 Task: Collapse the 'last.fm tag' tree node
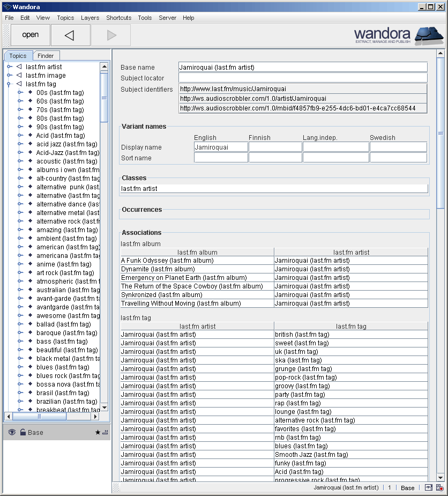tap(10, 84)
